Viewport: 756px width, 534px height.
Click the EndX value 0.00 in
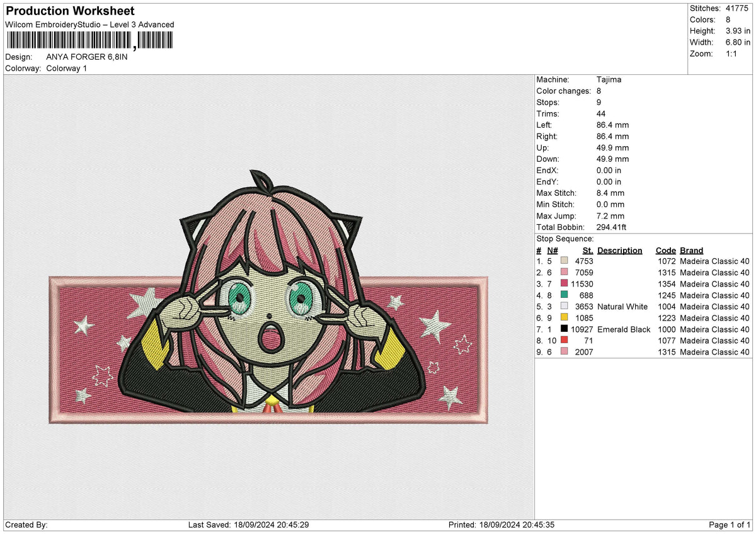[x=609, y=171]
